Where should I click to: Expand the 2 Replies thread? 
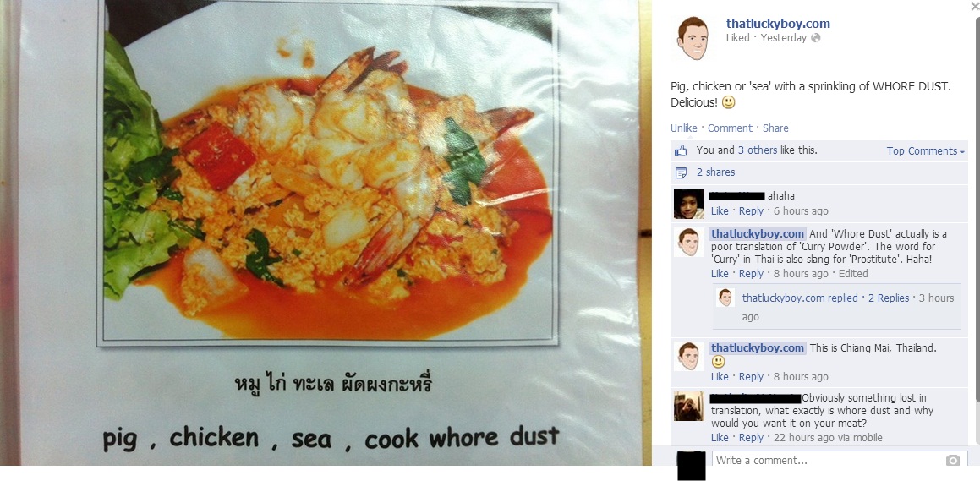coord(888,298)
